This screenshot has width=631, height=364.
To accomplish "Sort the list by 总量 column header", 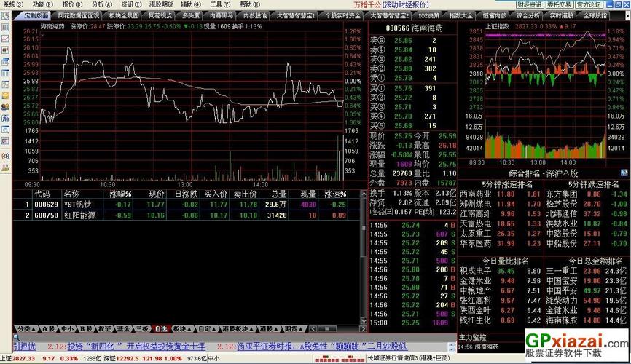I will tap(278, 194).
